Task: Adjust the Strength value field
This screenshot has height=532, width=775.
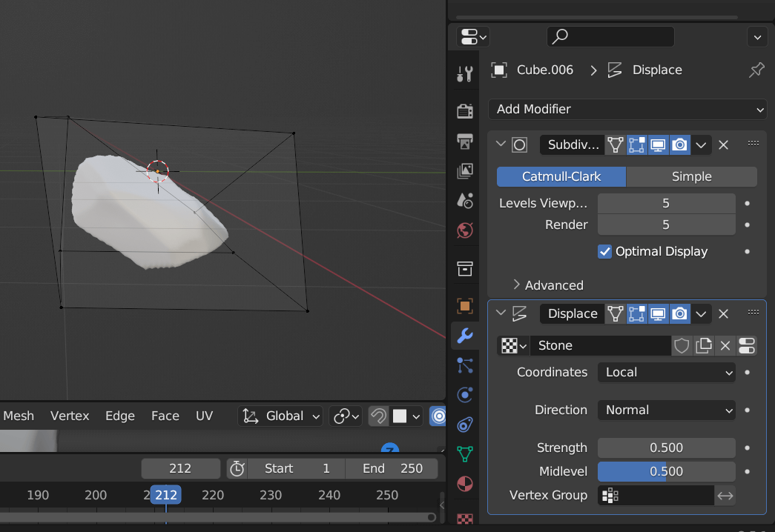Action: pyautogui.click(x=666, y=448)
